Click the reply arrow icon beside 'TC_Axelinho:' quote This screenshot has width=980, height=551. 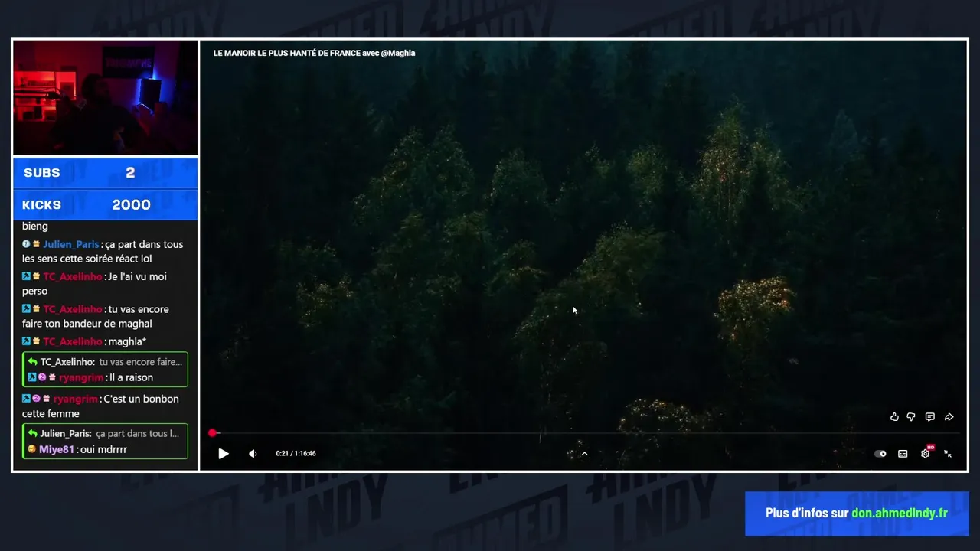(x=33, y=362)
